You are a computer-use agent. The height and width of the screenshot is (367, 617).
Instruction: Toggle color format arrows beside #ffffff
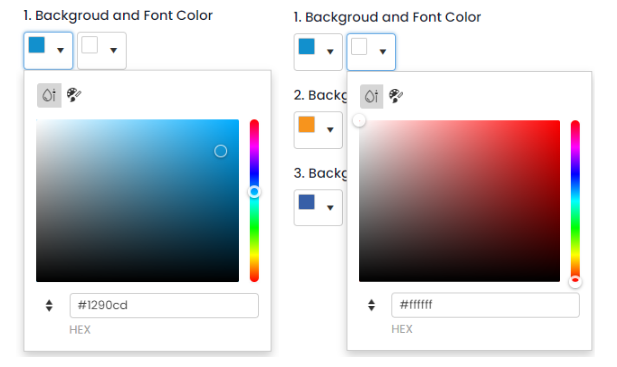371,305
